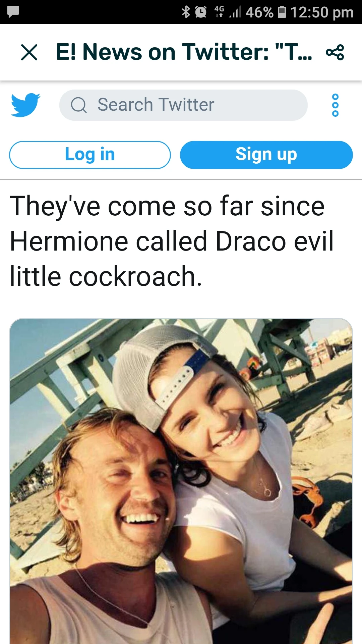
Task: Tap the word "cockroach" in the tweet
Action: tap(132, 276)
